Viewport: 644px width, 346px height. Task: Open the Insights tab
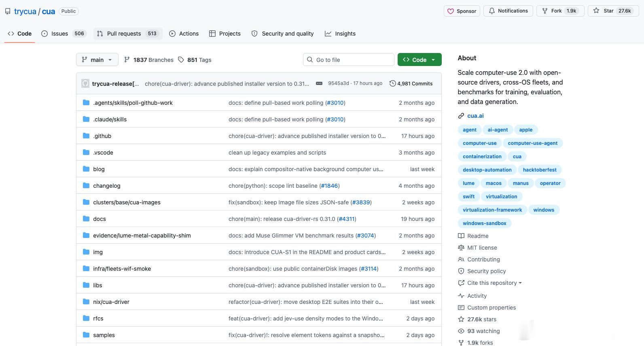pyautogui.click(x=340, y=34)
